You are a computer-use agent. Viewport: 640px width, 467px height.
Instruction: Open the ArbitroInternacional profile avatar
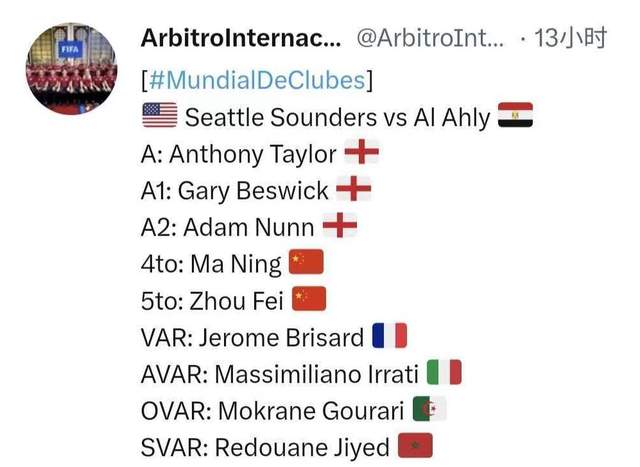[72, 68]
